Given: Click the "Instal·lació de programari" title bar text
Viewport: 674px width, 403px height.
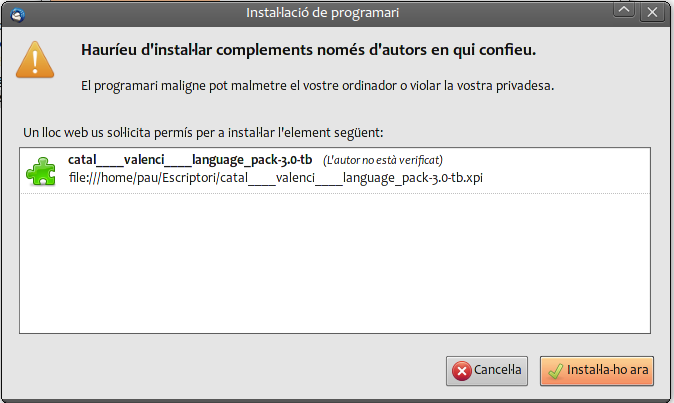Looking at the screenshot, I should (x=322, y=13).
